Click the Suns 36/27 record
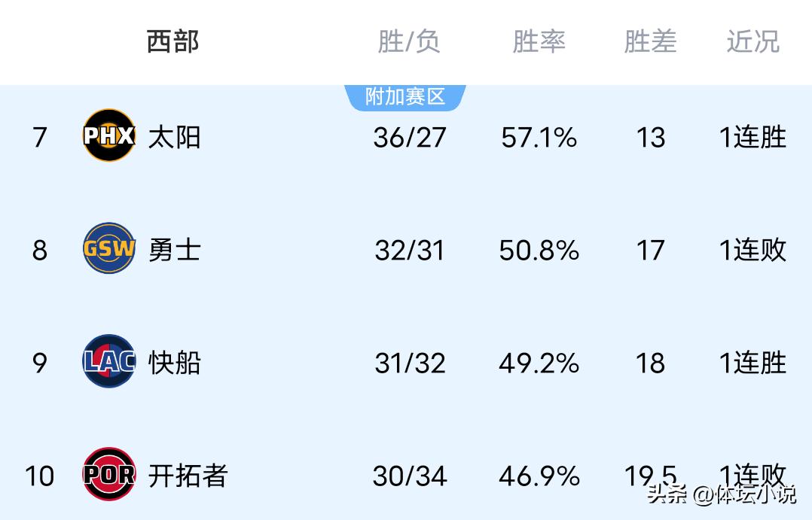This screenshot has width=812, height=520. tap(410, 138)
